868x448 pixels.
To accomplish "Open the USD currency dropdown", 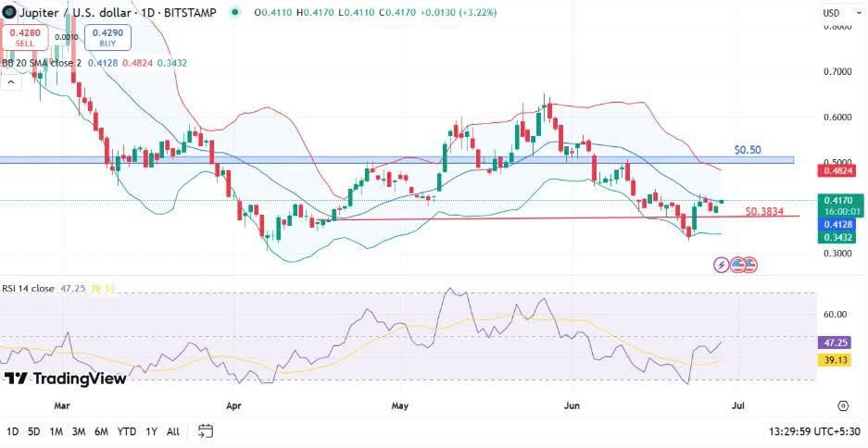I will tap(831, 13).
